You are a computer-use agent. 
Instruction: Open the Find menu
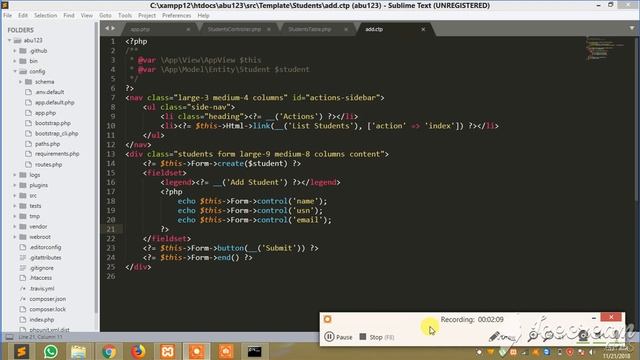coord(69,16)
